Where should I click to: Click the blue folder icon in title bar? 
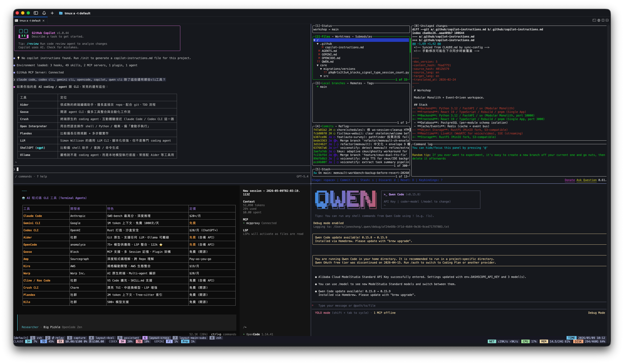pos(61,13)
